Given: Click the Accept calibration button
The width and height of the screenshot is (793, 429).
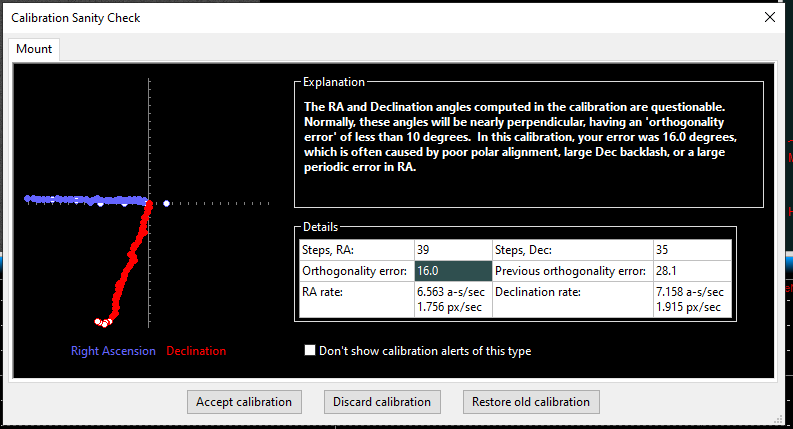Looking at the screenshot, I should point(244,402).
